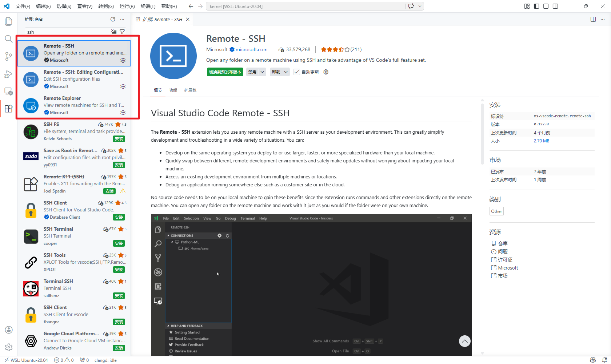
Task: Open Manage gear in activity bar
Action: (x=9, y=347)
